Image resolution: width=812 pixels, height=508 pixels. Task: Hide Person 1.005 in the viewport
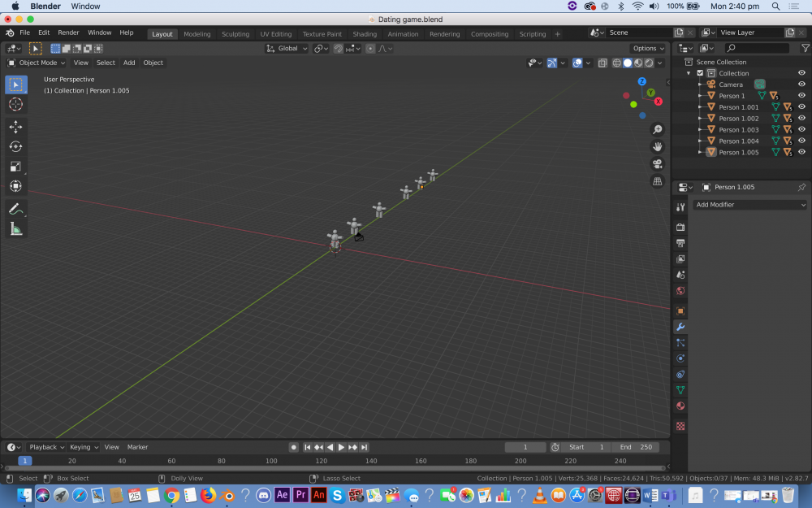[x=801, y=152]
